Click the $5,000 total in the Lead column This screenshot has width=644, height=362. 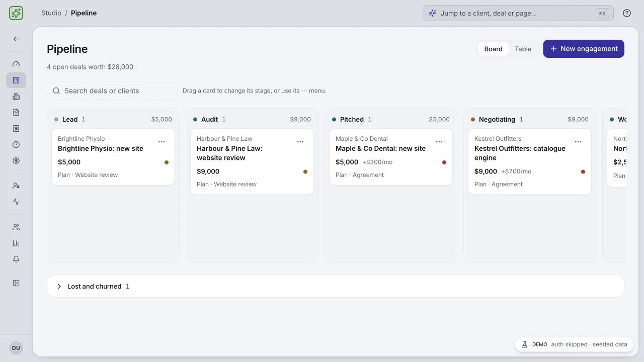162,119
